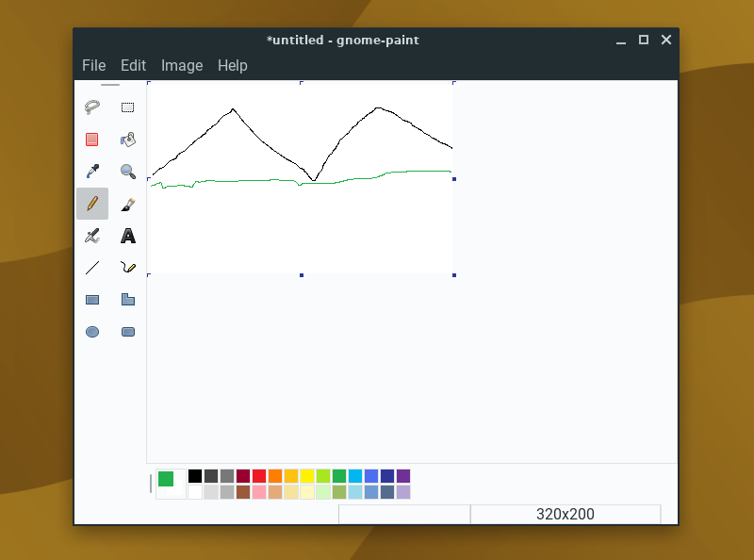Open the Image menu
The height and width of the screenshot is (560, 754).
181,65
